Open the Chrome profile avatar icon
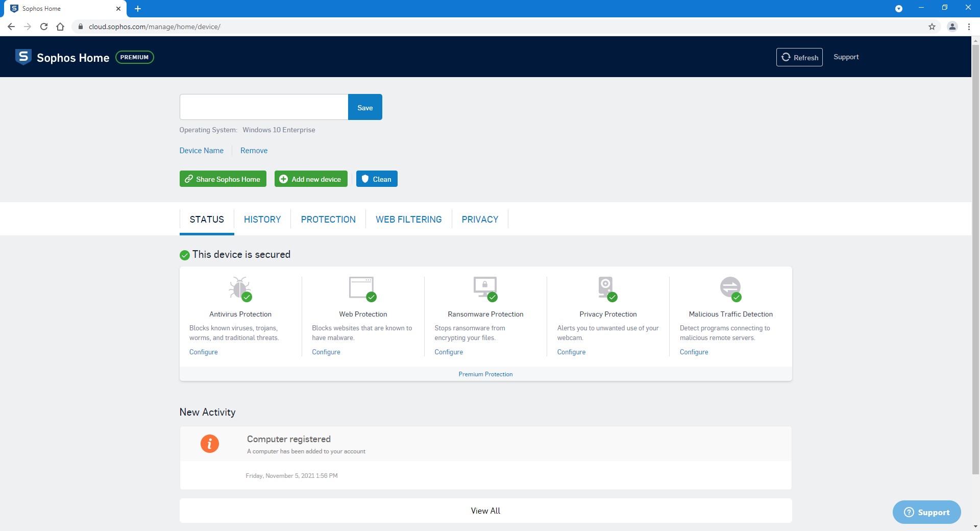The width and height of the screenshot is (980, 531). click(952, 27)
